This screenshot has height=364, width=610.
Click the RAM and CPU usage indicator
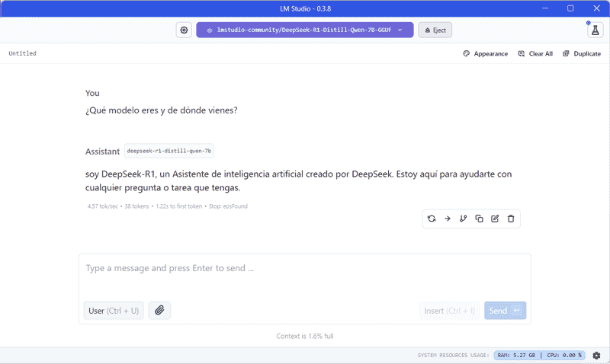click(x=539, y=355)
